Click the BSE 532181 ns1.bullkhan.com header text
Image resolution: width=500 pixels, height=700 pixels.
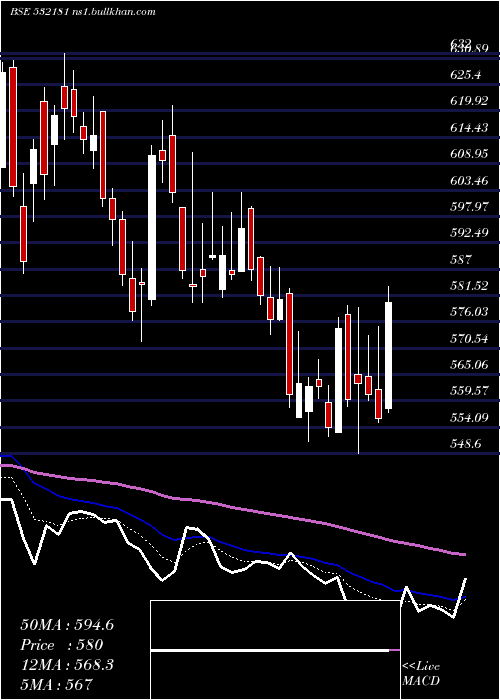pos(83,12)
